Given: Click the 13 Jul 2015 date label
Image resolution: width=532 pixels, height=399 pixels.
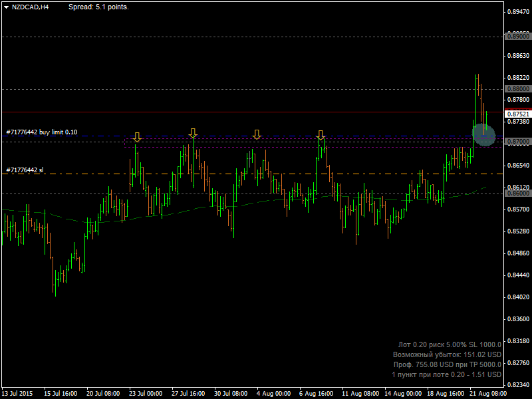Looking at the screenshot, I should point(17,394).
